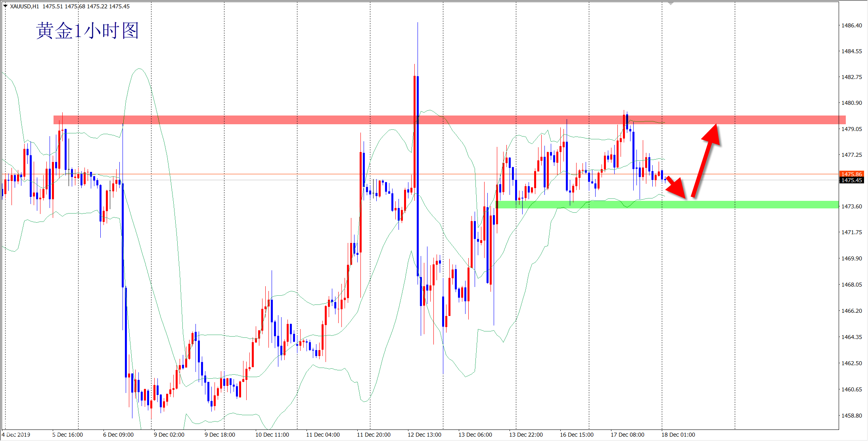868x441 pixels.
Task: Click the 17 Dec 08:00 time label
Action: click(627, 435)
